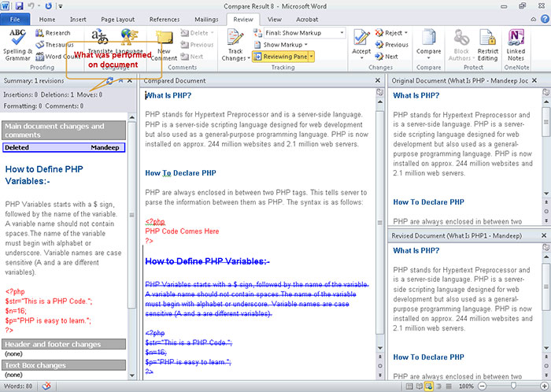This screenshot has width=551, height=392.
Task: Select the Deleted revision by Mandeep
Action: coord(64,147)
